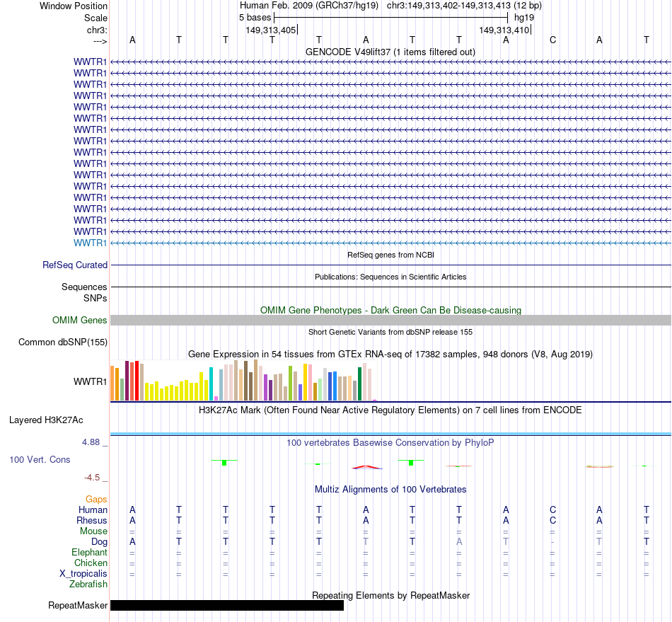Click the red negative conservation peak in PhyloP
Image resolution: width=672 pixels, height=622 pixels.
pyautogui.click(x=366, y=467)
